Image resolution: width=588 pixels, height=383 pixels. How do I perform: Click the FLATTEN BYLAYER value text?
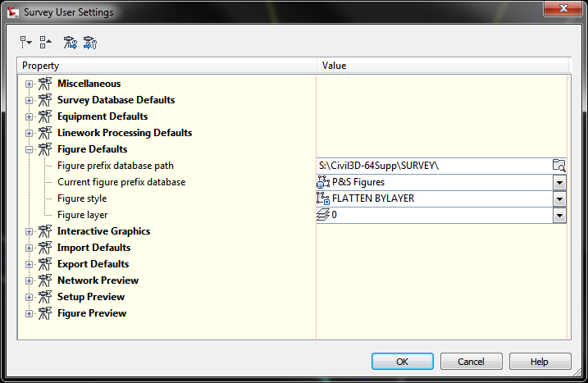tap(373, 198)
